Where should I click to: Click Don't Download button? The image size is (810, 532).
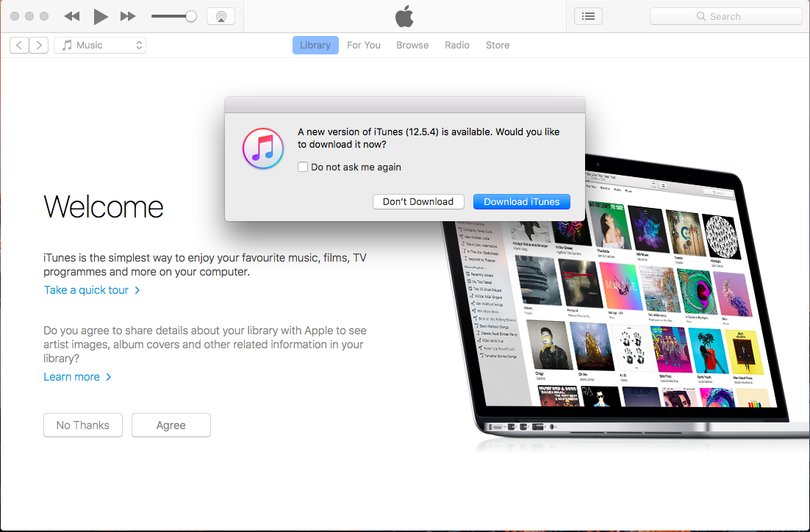418,202
